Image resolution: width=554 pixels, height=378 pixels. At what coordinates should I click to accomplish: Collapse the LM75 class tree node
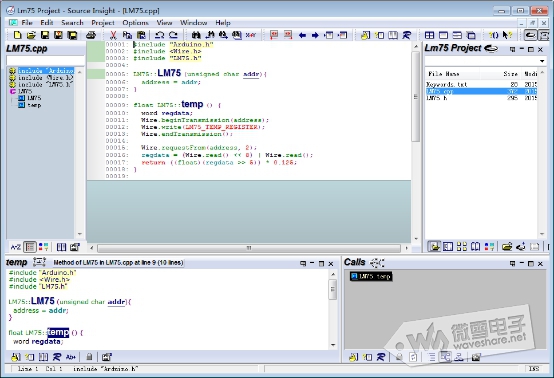13,91
